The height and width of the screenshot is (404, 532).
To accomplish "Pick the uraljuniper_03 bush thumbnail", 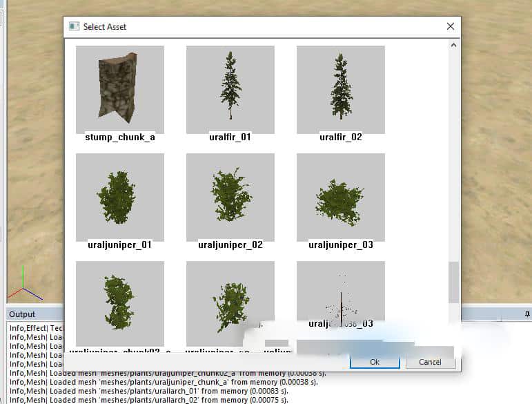I will (x=340, y=197).
